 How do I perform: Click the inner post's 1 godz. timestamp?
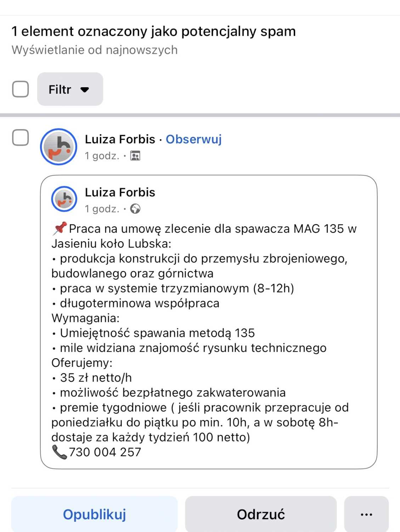(x=102, y=209)
